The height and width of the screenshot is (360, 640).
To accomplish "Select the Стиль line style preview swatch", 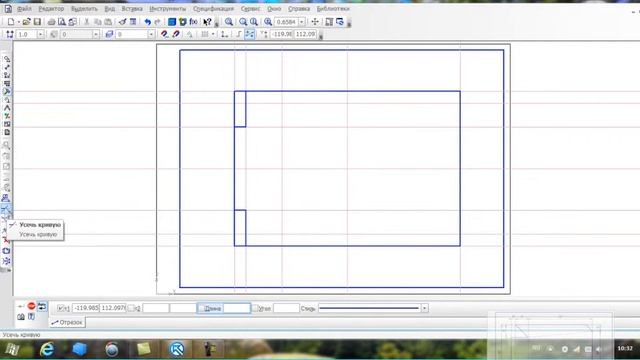I will [x=370, y=308].
